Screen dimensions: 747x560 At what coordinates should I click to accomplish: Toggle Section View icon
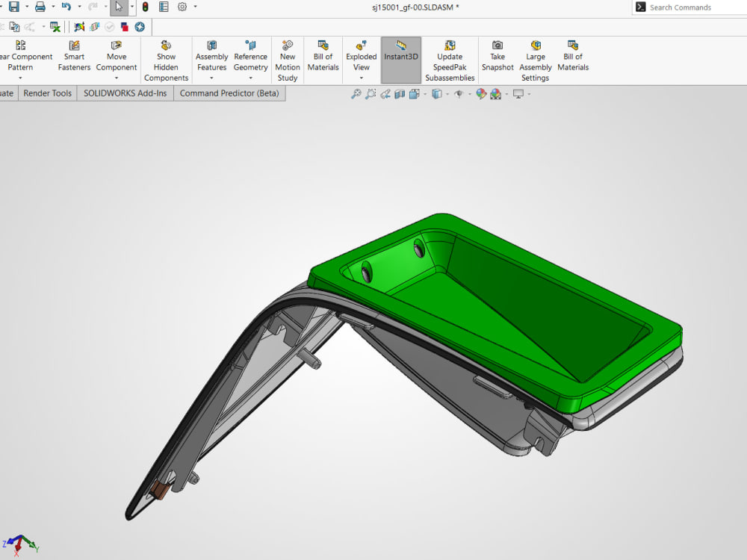tap(400, 94)
